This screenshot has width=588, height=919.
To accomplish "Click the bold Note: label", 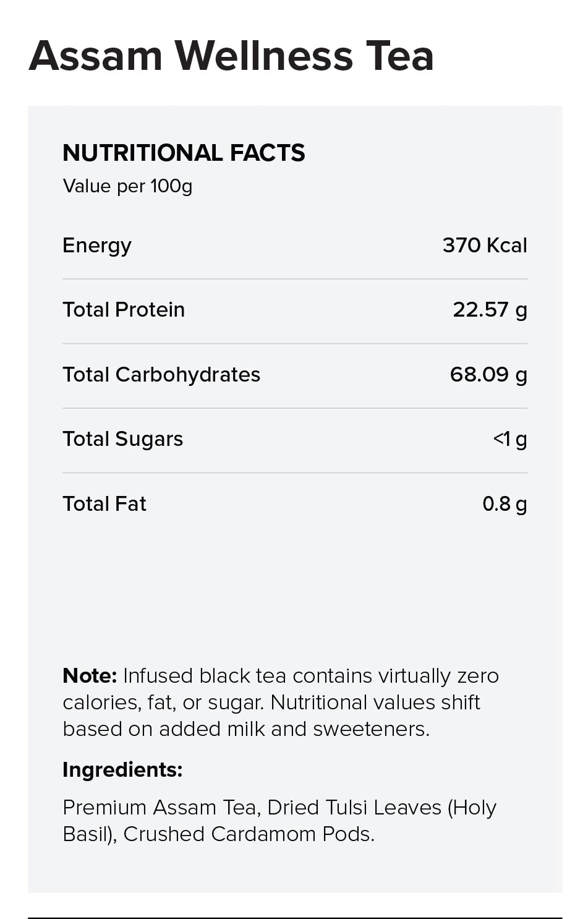I will pyautogui.click(x=90, y=676).
